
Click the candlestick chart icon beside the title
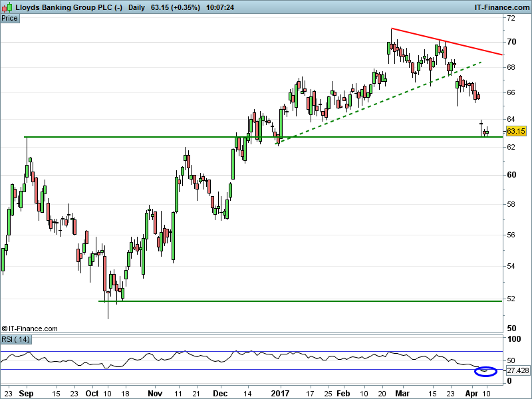click(x=7, y=7)
